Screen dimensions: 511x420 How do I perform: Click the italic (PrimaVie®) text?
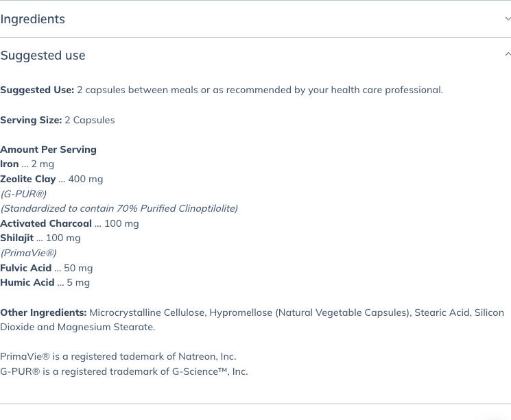28,253
